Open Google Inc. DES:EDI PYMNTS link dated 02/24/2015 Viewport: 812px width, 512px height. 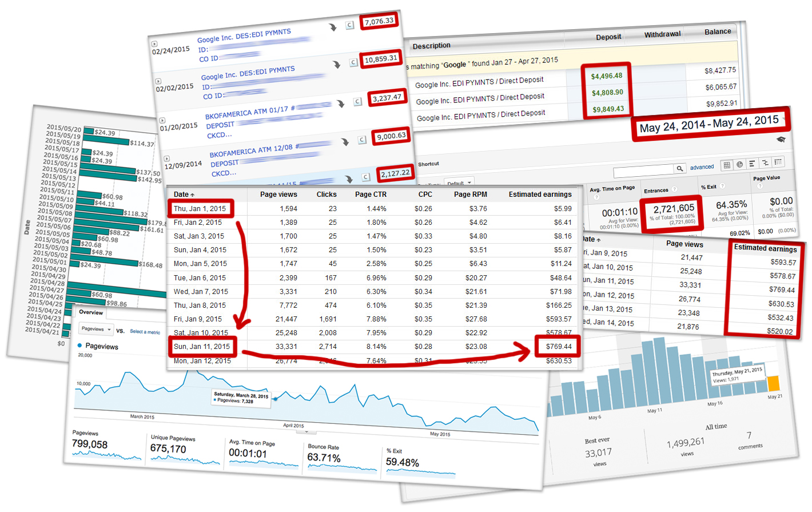244,35
